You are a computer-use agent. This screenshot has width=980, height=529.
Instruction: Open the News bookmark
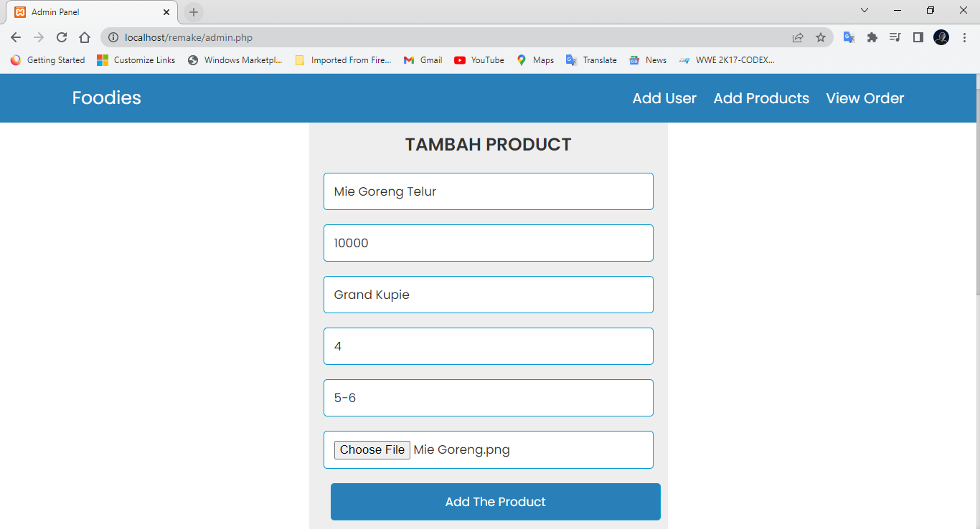648,60
